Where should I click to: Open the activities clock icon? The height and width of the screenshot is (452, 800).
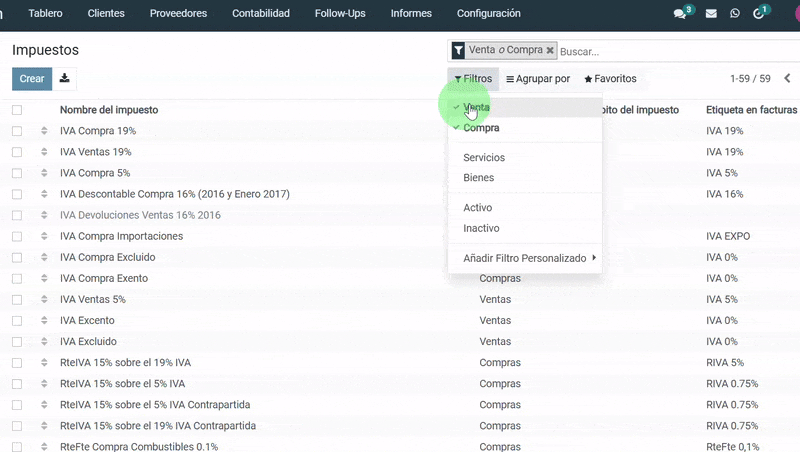pos(762,14)
